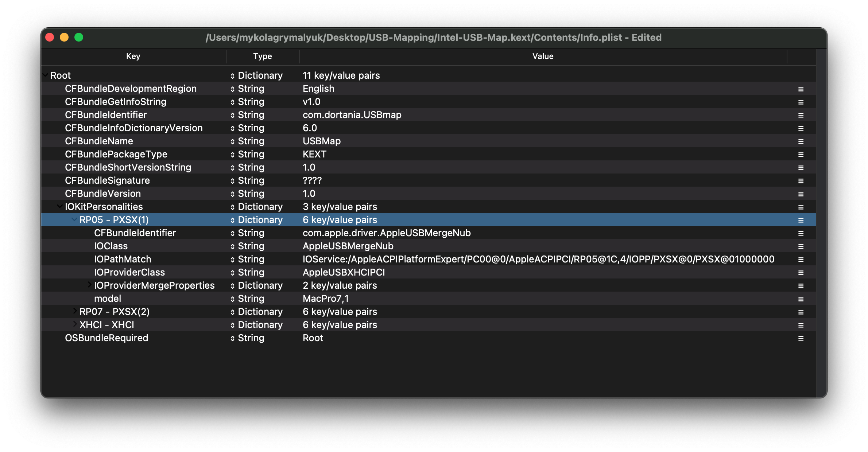Screen dimensions: 868x452
Task: Click the Value column header
Action: pos(543,56)
